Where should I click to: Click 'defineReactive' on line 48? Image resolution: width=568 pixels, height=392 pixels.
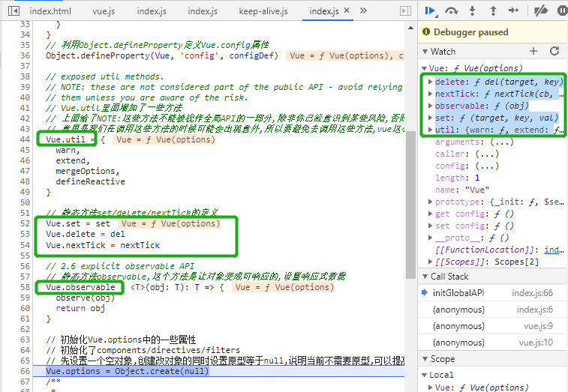(x=90, y=181)
